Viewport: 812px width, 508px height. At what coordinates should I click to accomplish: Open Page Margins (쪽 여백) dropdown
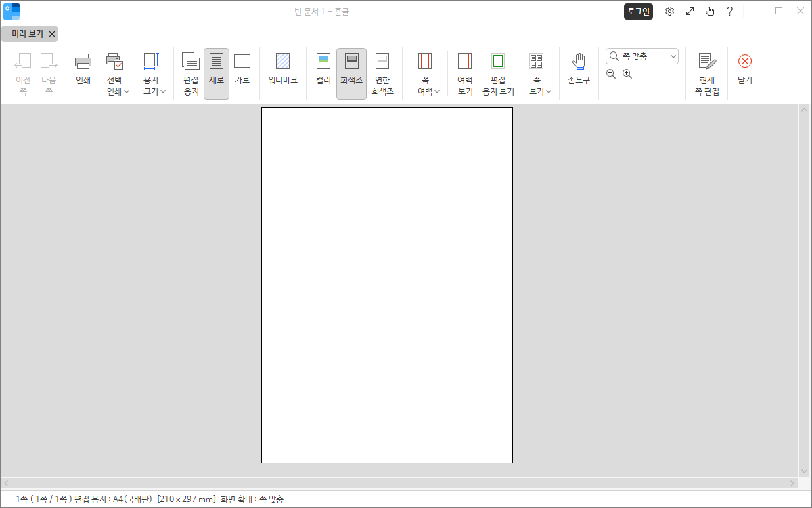pyautogui.click(x=428, y=75)
